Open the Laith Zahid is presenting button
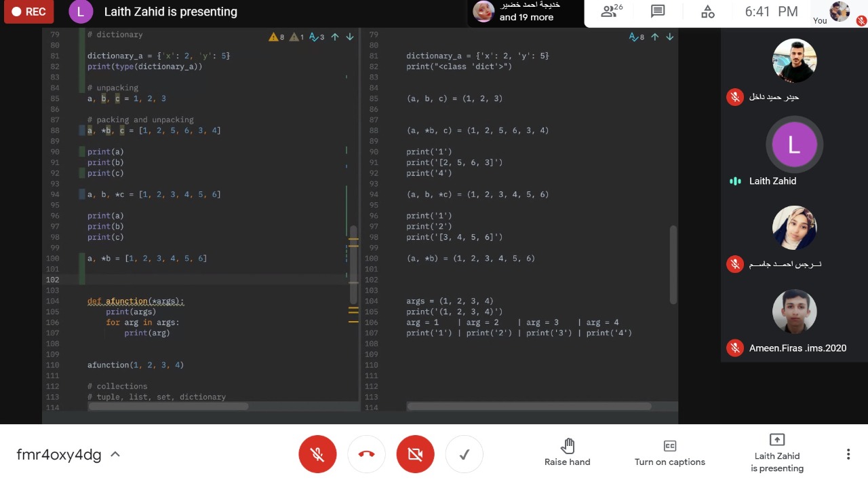 (x=777, y=453)
